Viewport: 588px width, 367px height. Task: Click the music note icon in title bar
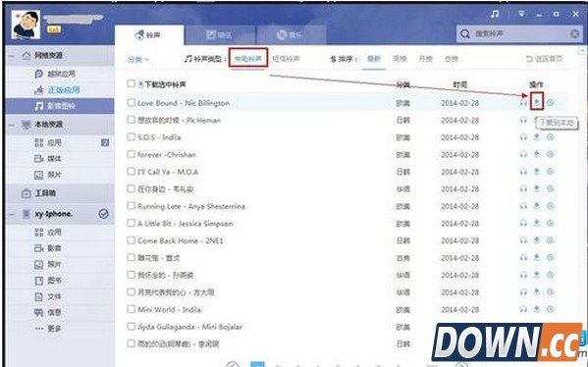[495, 15]
